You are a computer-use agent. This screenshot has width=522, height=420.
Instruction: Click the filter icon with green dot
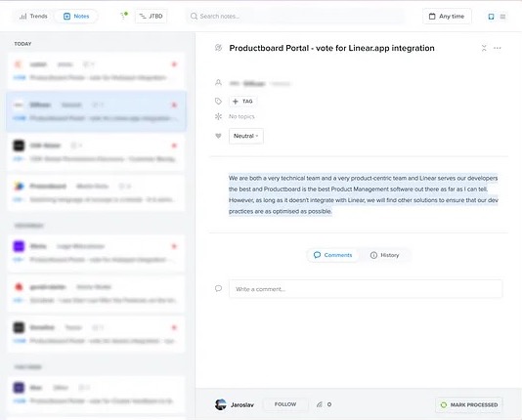coord(124,16)
